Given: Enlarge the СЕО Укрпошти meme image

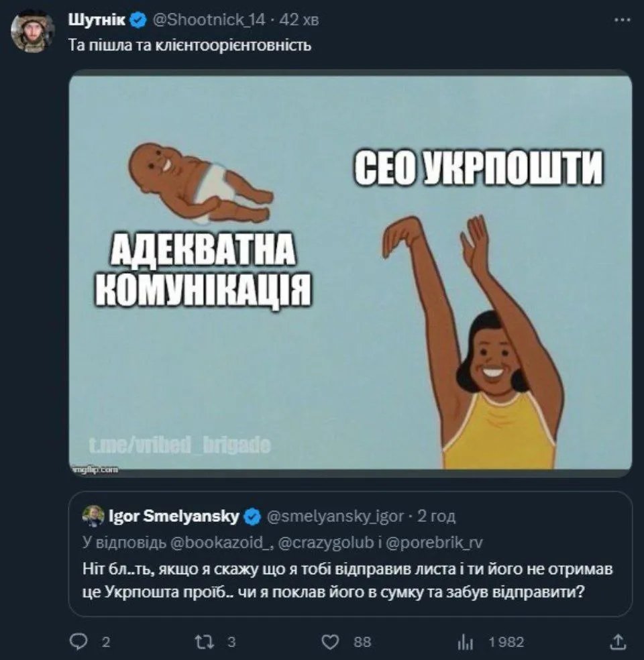Looking at the screenshot, I should click(x=350, y=272).
